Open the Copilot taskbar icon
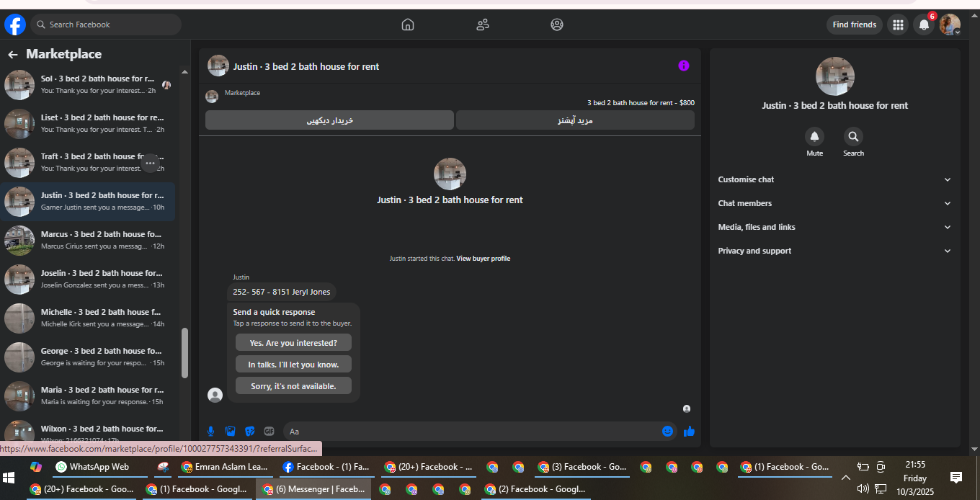This screenshot has width=980, height=500. (36, 467)
